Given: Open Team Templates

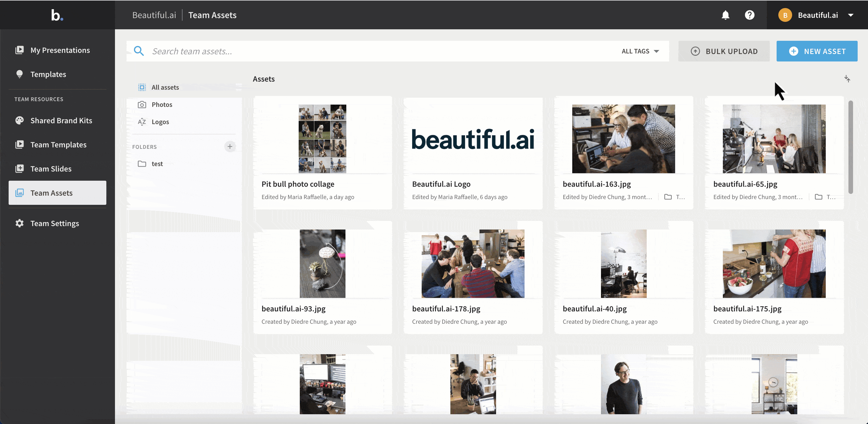Looking at the screenshot, I should click(57, 145).
